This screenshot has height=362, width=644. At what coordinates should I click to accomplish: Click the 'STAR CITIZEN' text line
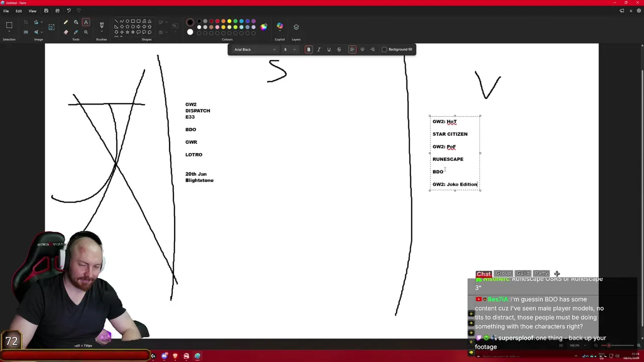(x=450, y=134)
